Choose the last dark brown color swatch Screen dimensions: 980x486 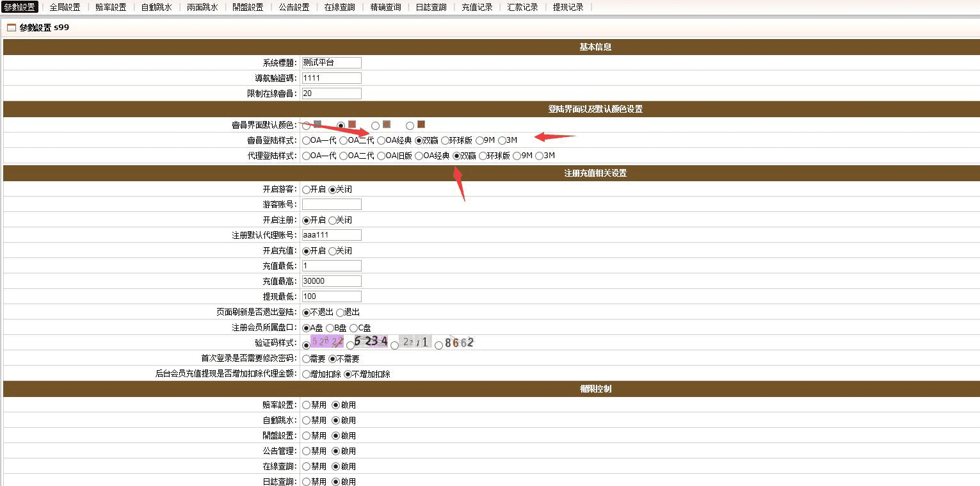click(x=421, y=124)
